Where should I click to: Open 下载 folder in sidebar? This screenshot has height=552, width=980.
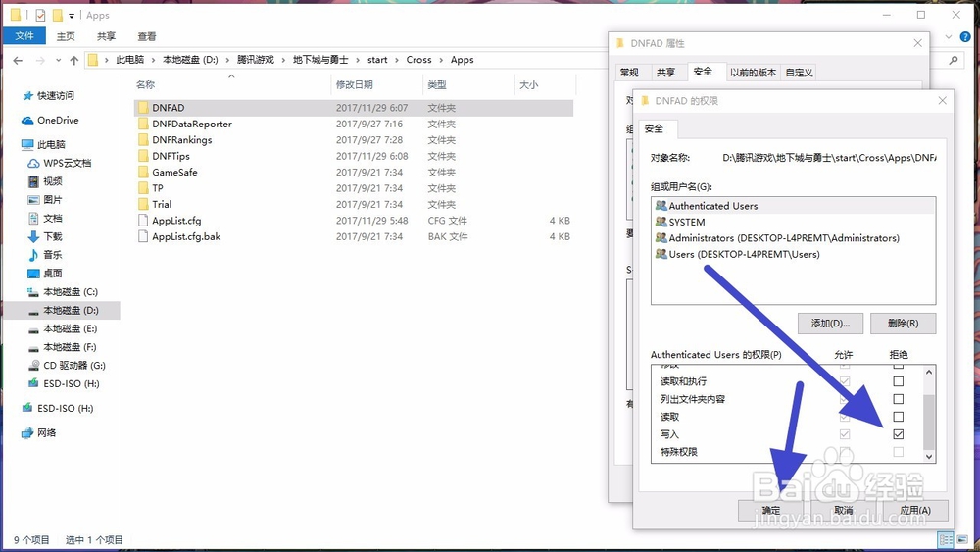tap(46, 237)
